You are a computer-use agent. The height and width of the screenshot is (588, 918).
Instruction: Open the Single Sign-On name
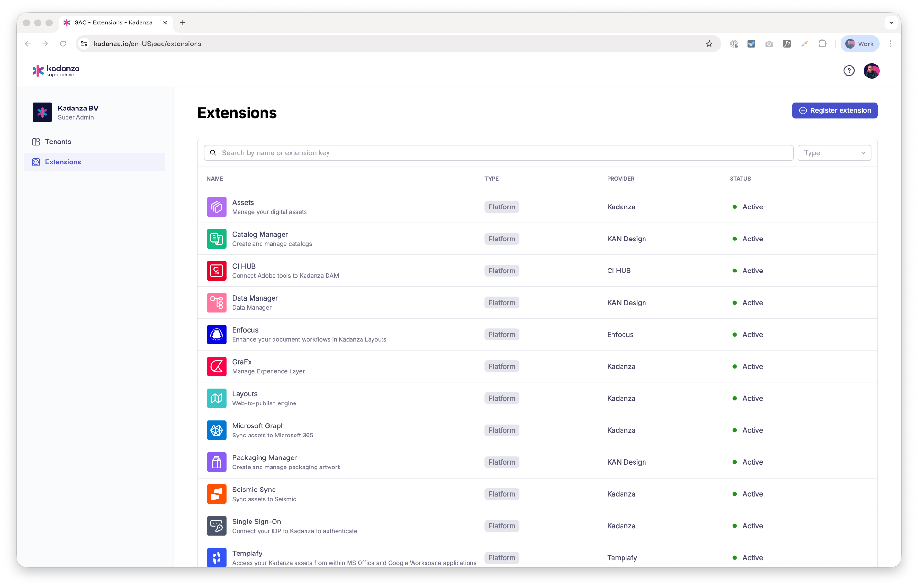click(257, 522)
